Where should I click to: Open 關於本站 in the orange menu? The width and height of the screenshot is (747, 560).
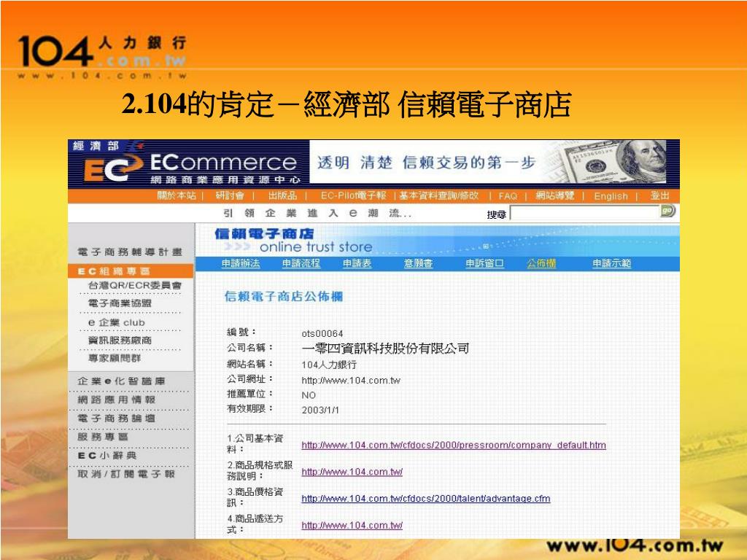click(177, 195)
